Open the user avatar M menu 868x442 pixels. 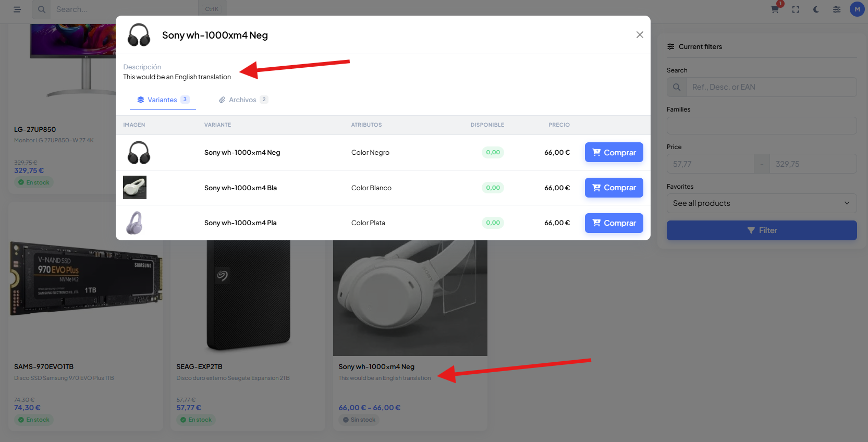857,9
